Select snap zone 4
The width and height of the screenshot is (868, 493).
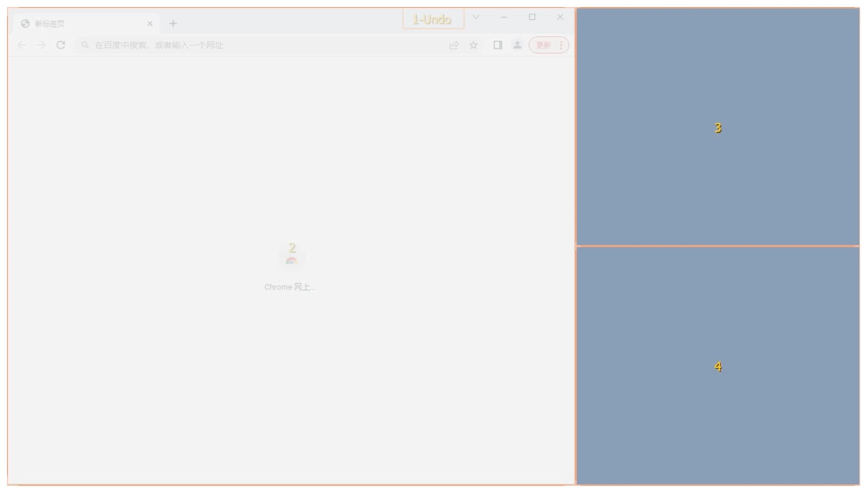717,366
